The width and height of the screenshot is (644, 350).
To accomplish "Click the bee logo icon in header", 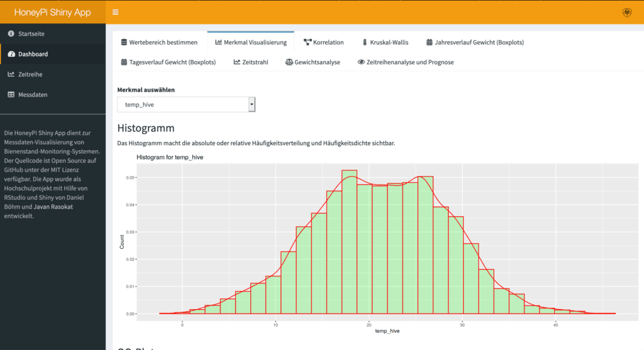I will tap(627, 13).
